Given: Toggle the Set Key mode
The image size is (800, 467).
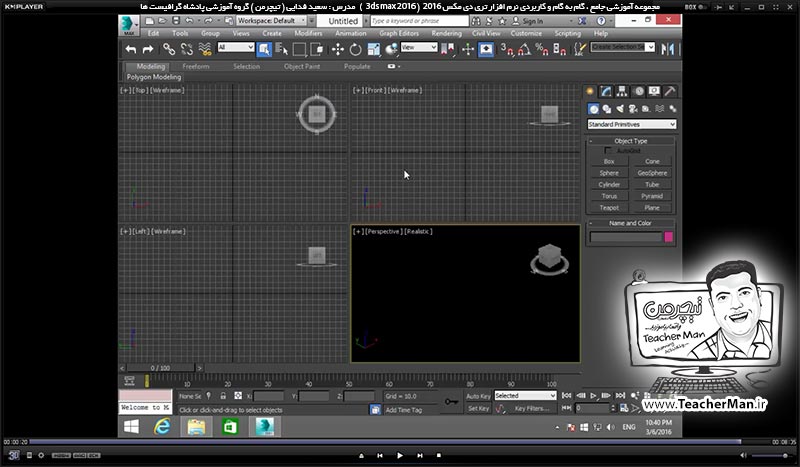Looking at the screenshot, I should tap(478, 408).
